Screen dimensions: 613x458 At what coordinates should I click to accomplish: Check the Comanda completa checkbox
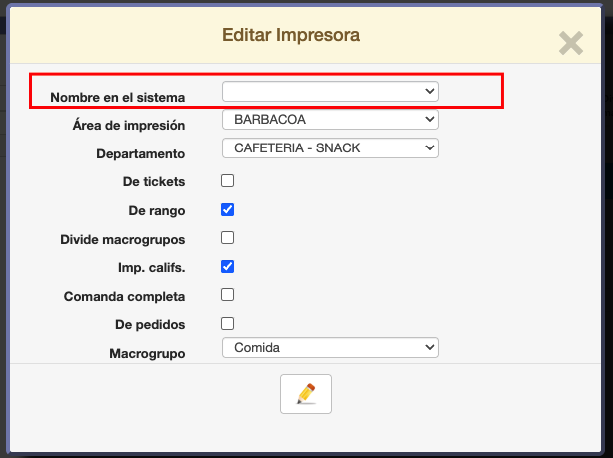(228, 295)
